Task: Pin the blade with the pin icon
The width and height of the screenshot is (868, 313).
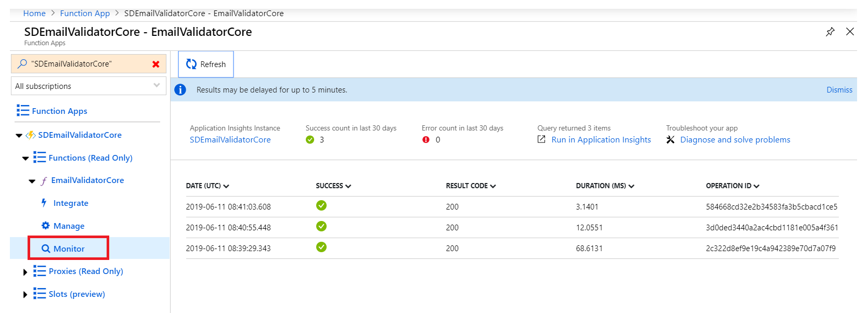Action: pos(830,32)
